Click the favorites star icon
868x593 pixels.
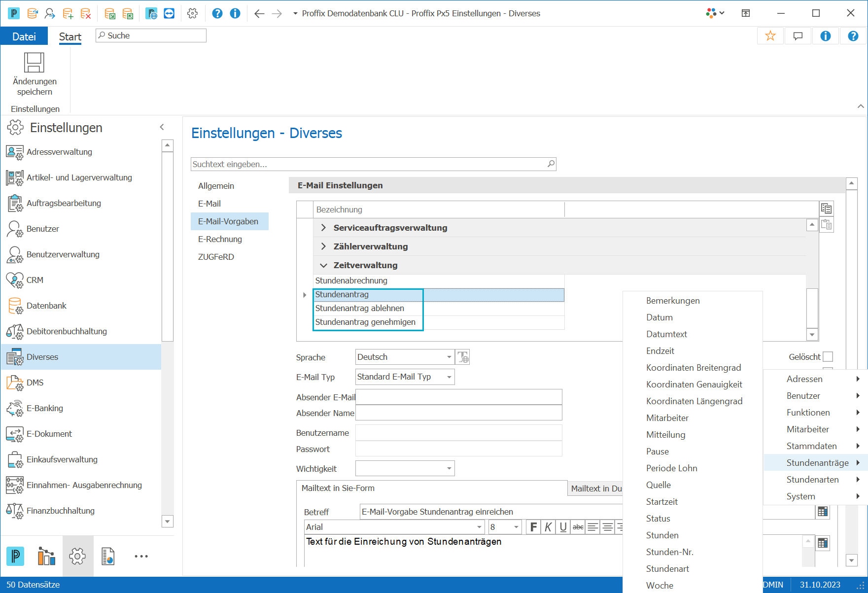click(770, 36)
